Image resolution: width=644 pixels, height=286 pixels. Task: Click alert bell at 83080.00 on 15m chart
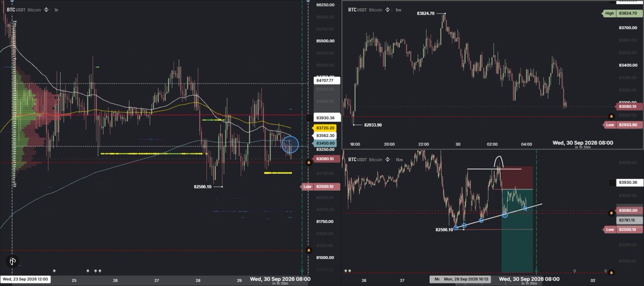611,213
